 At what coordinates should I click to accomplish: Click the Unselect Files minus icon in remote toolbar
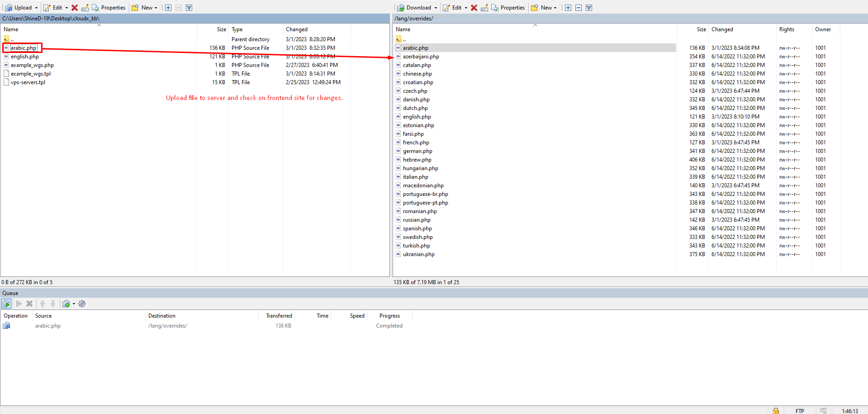579,8
